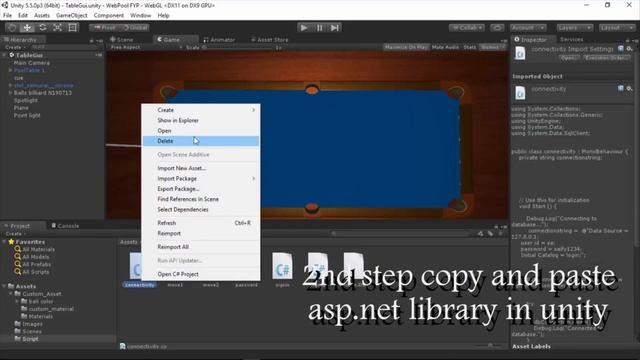
Task: Switch to the Services tab
Action: pyautogui.click(x=571, y=40)
